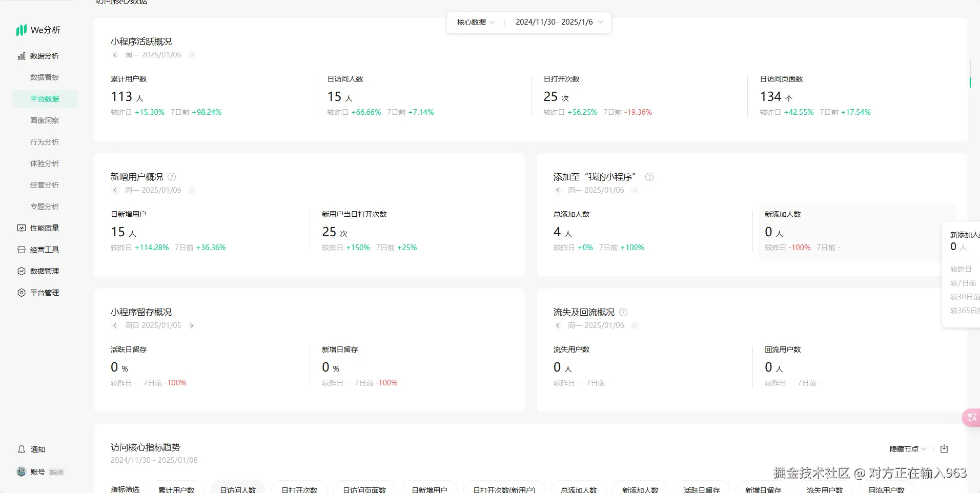
Task: Open the 2024/11/30 - 2025/1/6 date range picker
Action: click(x=559, y=22)
